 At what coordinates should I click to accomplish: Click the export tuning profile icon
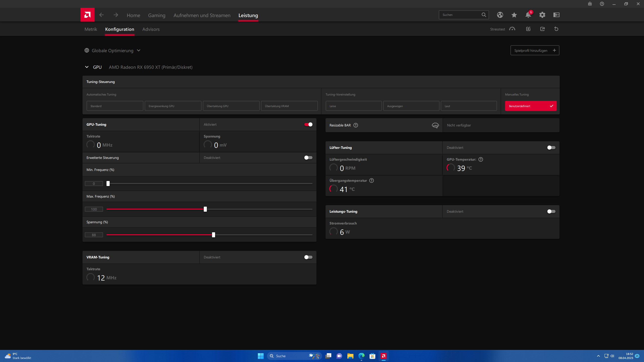(x=542, y=29)
